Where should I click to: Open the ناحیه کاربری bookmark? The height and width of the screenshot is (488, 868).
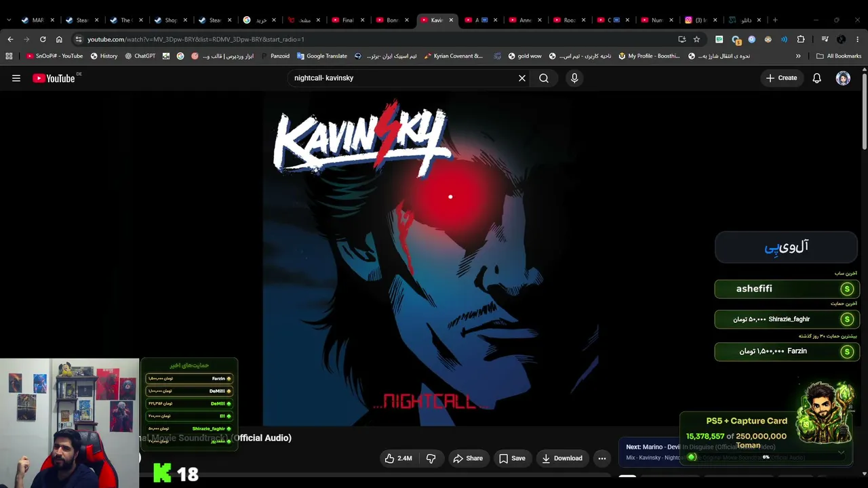580,56
